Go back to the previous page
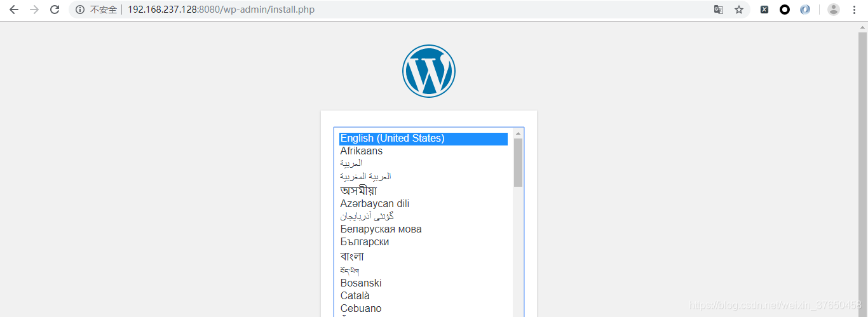Screen dimensions: 868x317 [x=14, y=10]
